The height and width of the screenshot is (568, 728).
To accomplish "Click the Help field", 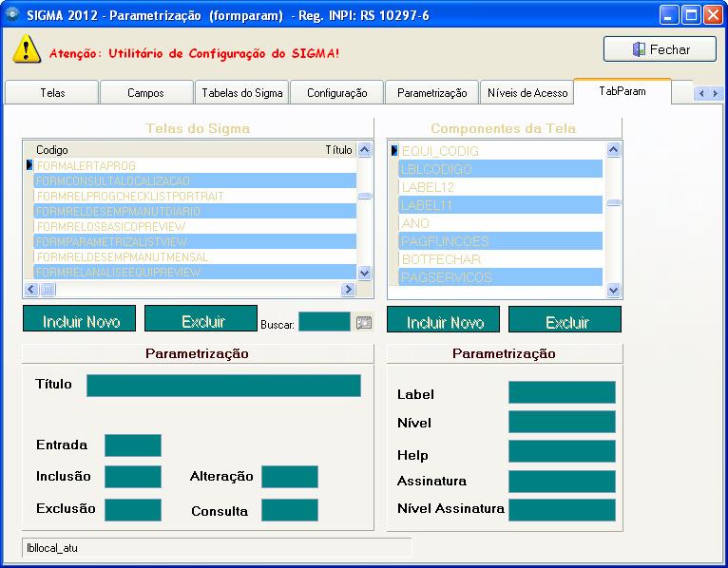I will pos(562,451).
